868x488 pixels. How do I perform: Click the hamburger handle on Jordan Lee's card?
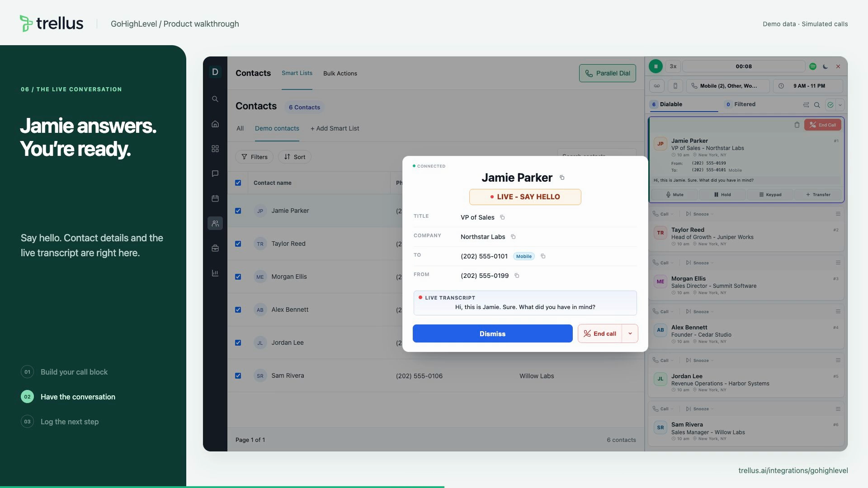[838, 361]
